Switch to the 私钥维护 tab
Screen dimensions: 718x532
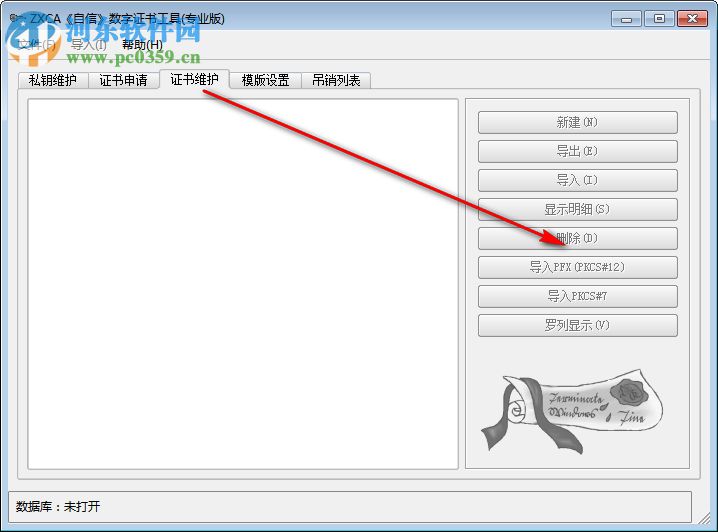[x=53, y=81]
